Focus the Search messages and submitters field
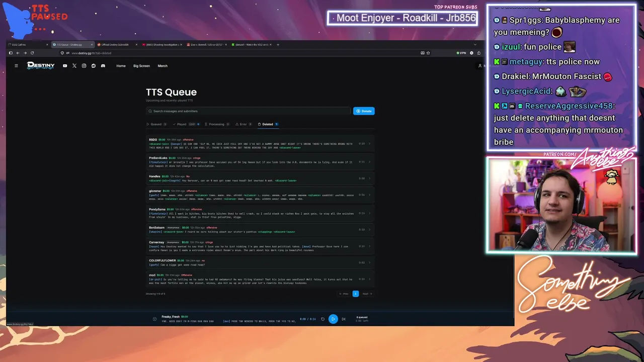This screenshot has height=362, width=644. [x=248, y=111]
